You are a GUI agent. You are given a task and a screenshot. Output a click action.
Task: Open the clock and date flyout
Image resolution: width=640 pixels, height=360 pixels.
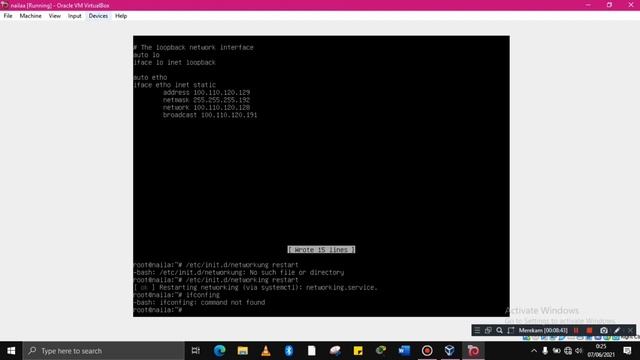(x=601, y=351)
